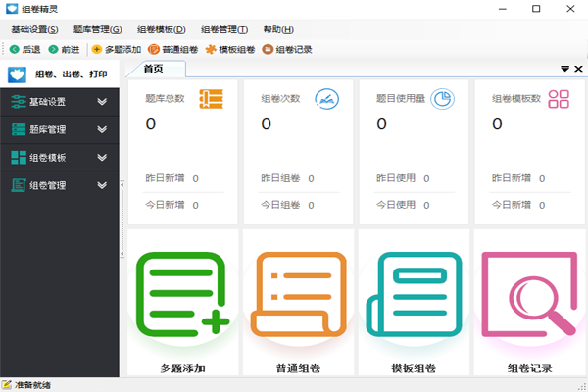
Task: Click the 题目使用量 card title
Action: 401,99
